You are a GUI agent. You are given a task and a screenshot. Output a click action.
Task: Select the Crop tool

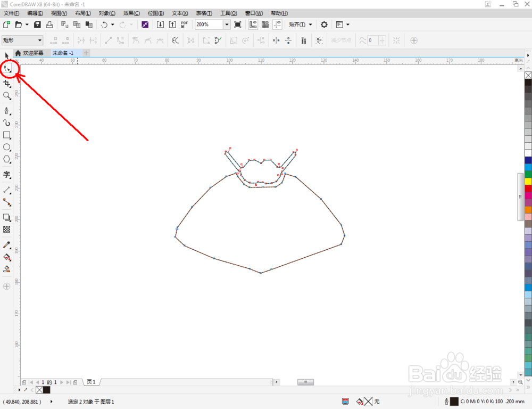coord(7,84)
